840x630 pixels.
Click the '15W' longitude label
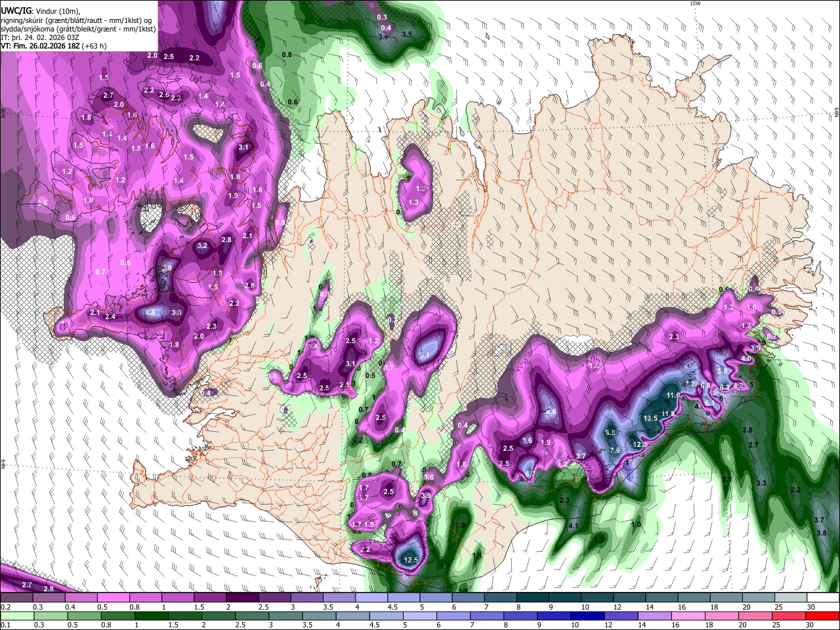click(x=695, y=3)
